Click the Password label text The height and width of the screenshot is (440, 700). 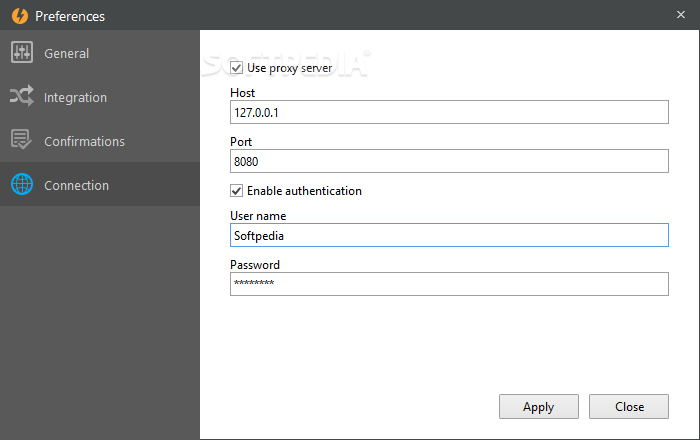255,265
